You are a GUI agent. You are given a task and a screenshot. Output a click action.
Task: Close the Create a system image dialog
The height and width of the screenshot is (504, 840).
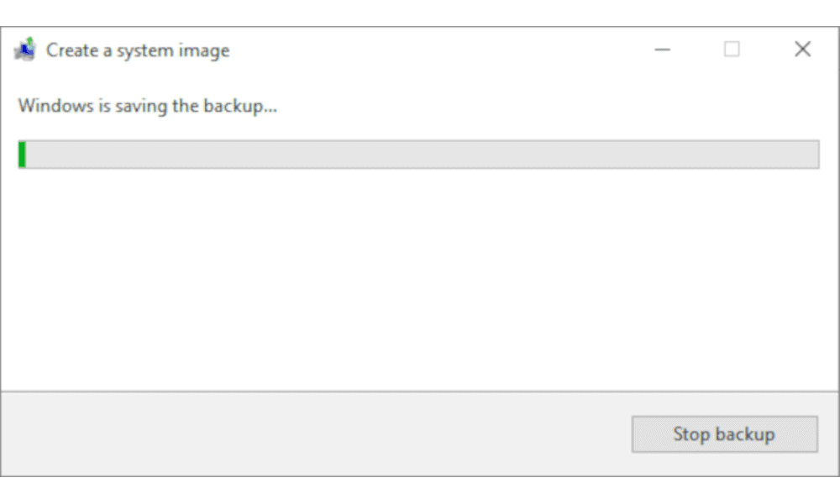[802, 50]
